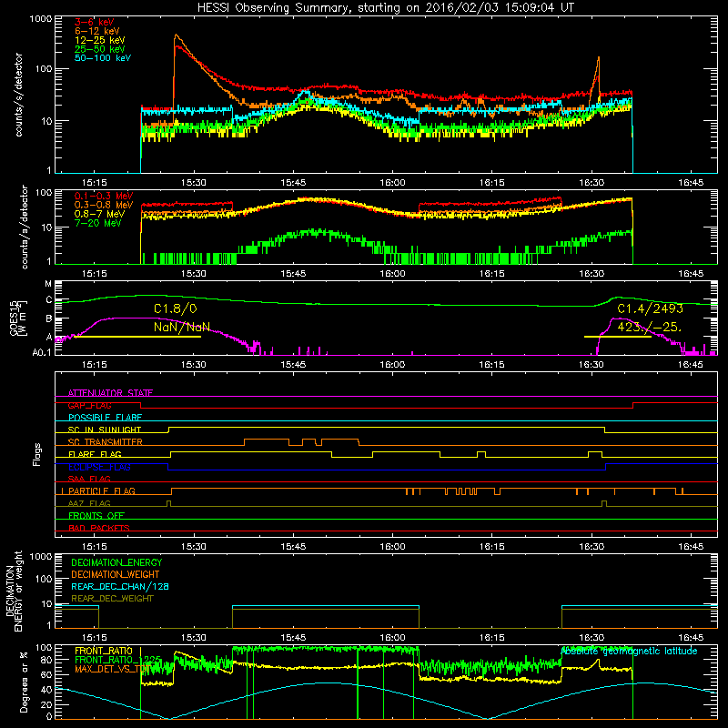This screenshot has height=728, width=728.
Task: Click the yellow flare bar below C1.4/2493
Action: click(x=618, y=337)
